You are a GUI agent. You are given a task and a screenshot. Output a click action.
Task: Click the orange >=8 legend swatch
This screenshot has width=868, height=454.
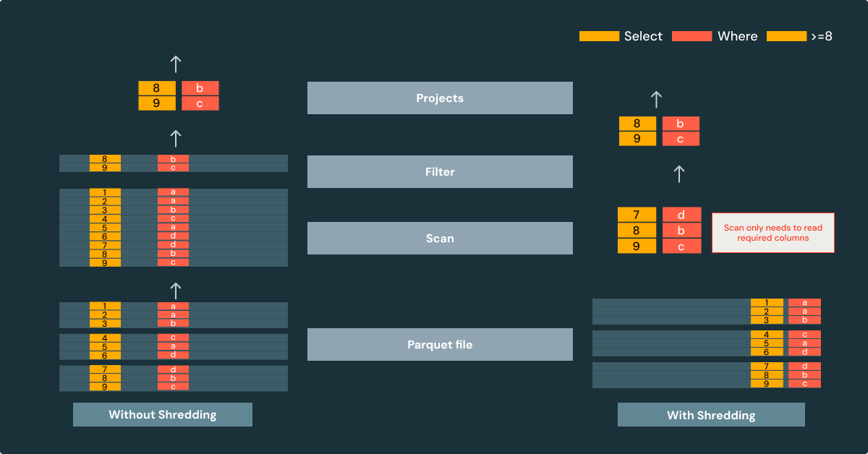click(x=786, y=36)
